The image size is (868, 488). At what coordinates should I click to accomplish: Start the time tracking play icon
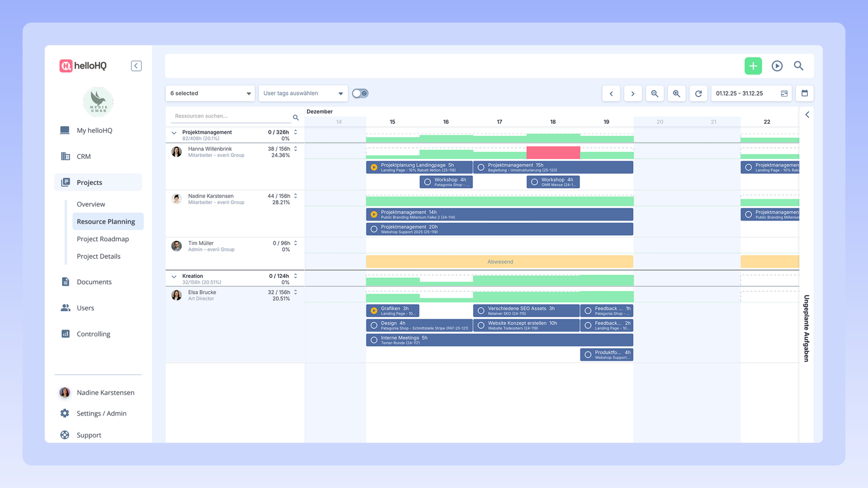[x=777, y=66]
